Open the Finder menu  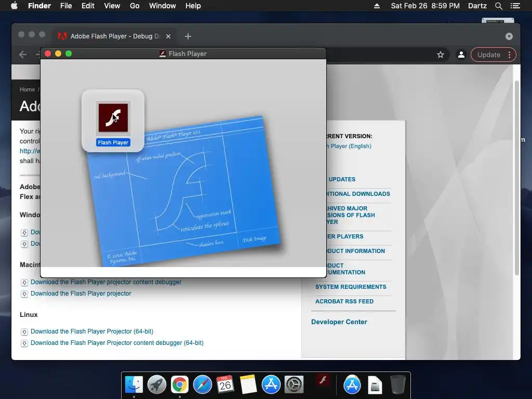point(39,6)
